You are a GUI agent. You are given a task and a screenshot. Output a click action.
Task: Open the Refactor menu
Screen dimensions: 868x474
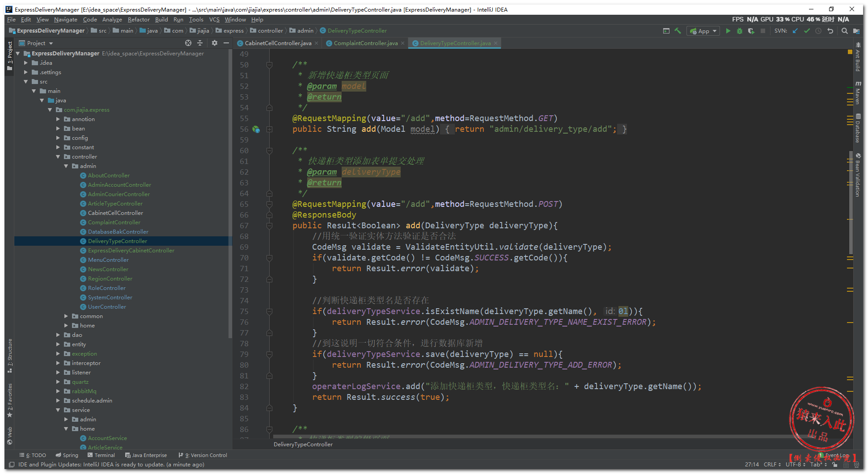139,20
